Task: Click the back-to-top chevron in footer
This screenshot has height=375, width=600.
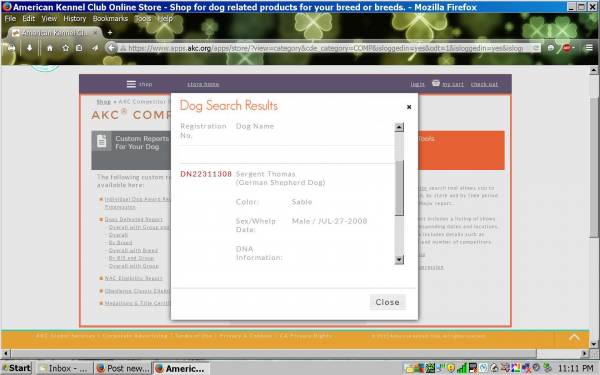Action: [x=574, y=337]
